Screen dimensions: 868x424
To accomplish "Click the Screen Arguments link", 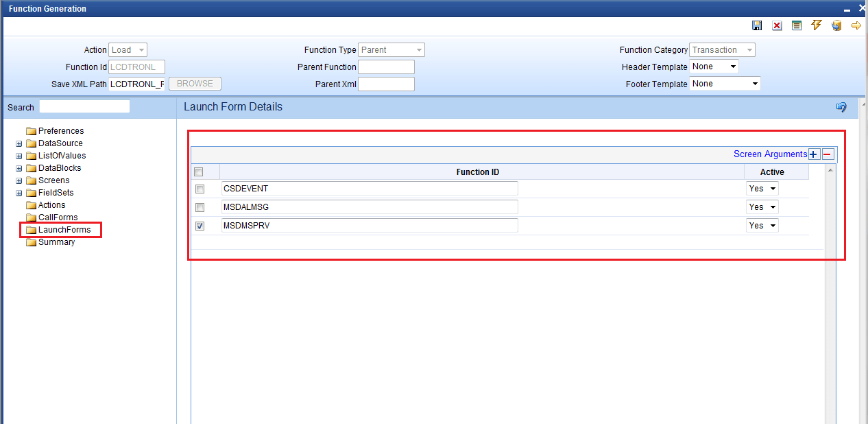I will [x=770, y=154].
